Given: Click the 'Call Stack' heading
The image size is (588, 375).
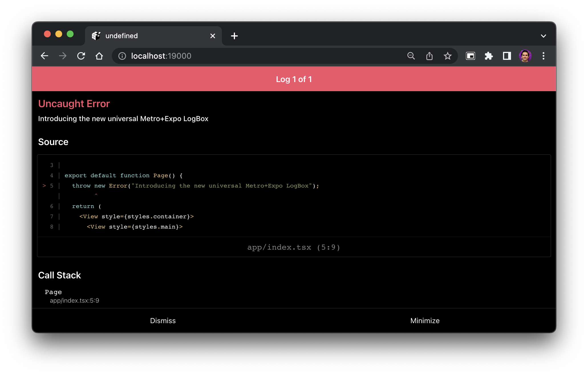Looking at the screenshot, I should point(60,275).
